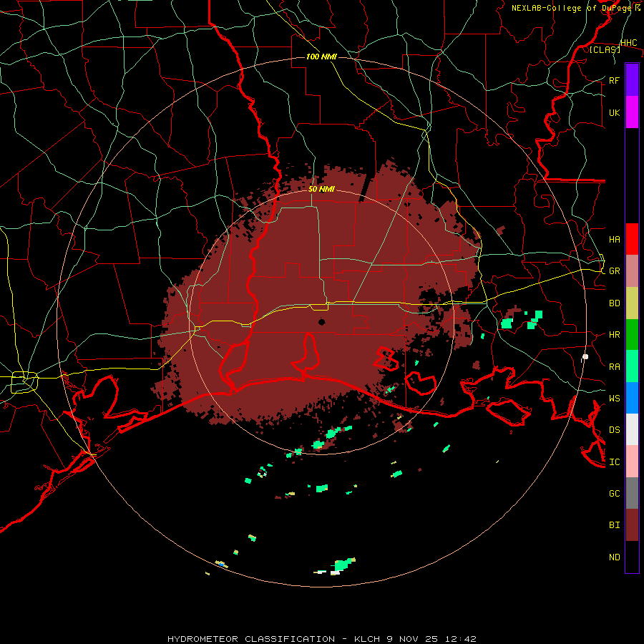This screenshot has width=644, height=644.
Task: Click the HA legend label
Action: 615,239
